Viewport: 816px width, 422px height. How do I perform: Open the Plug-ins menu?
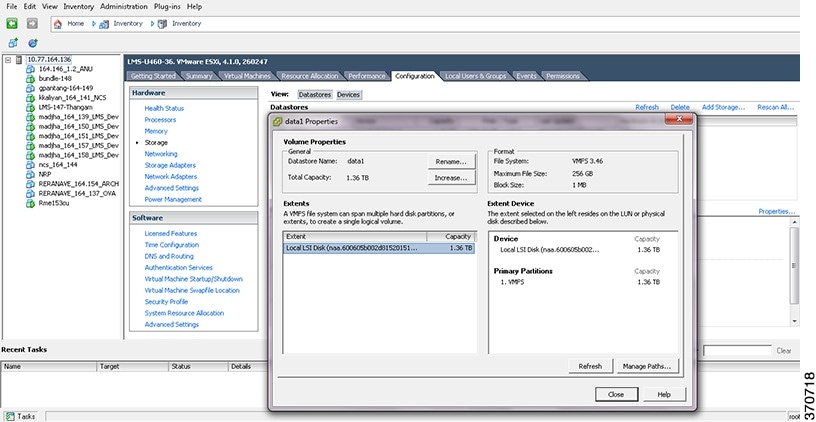pyautogui.click(x=168, y=7)
